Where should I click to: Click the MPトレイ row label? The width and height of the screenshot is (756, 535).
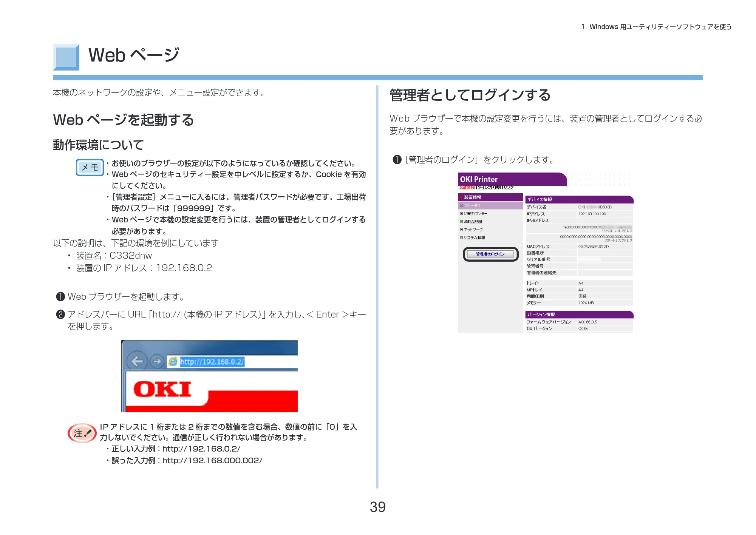click(x=534, y=290)
